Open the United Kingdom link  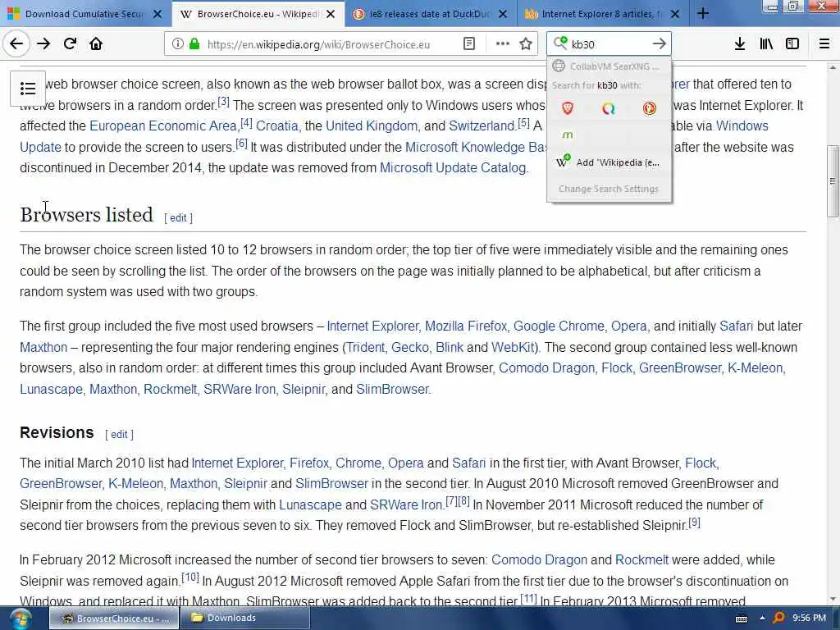click(372, 126)
